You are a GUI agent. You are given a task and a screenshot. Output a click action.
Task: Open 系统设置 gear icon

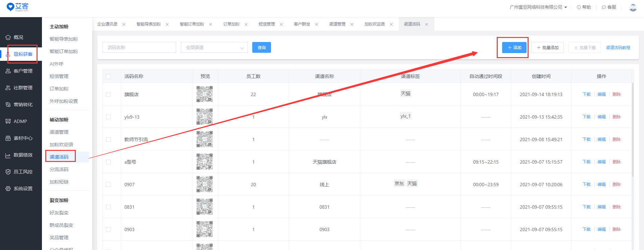(x=8, y=189)
